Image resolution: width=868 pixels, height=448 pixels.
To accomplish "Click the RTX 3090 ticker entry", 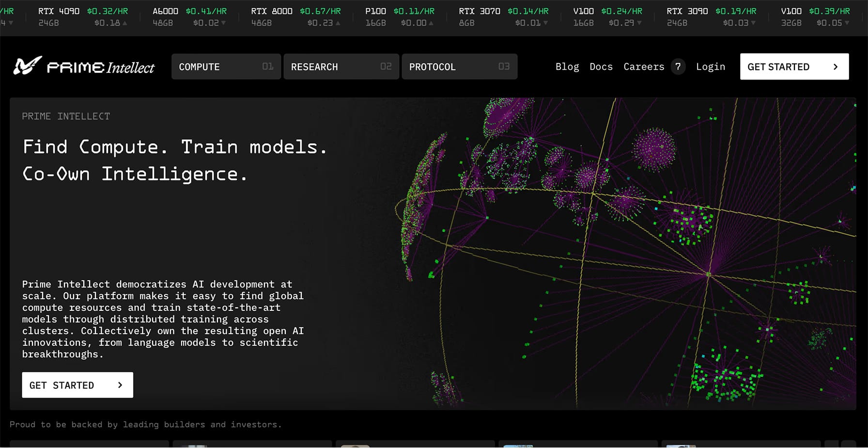I will click(x=712, y=17).
